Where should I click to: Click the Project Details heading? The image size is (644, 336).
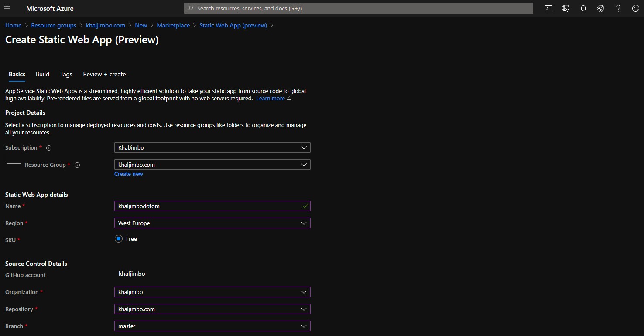tap(25, 113)
